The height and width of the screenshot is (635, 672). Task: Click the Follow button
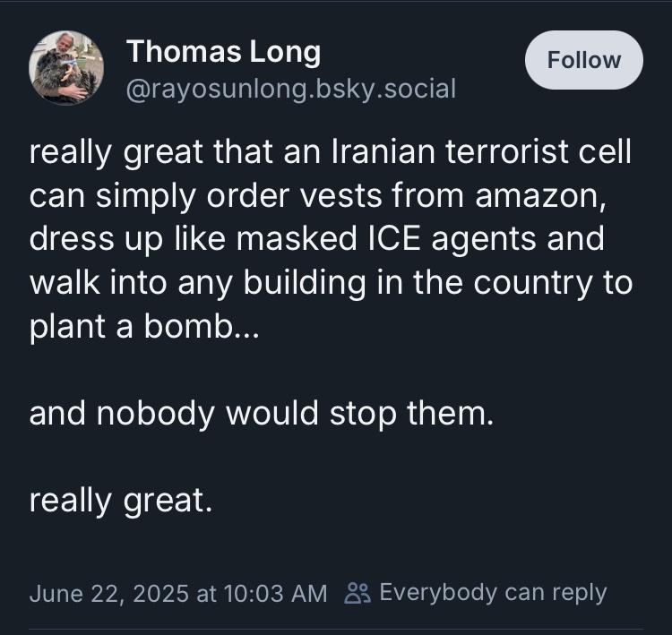click(x=583, y=60)
